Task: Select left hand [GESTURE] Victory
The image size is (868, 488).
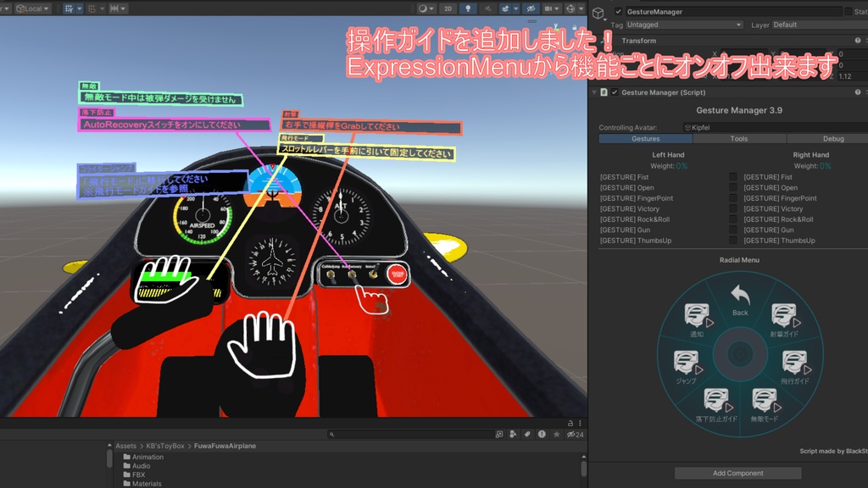Action: [630, 208]
